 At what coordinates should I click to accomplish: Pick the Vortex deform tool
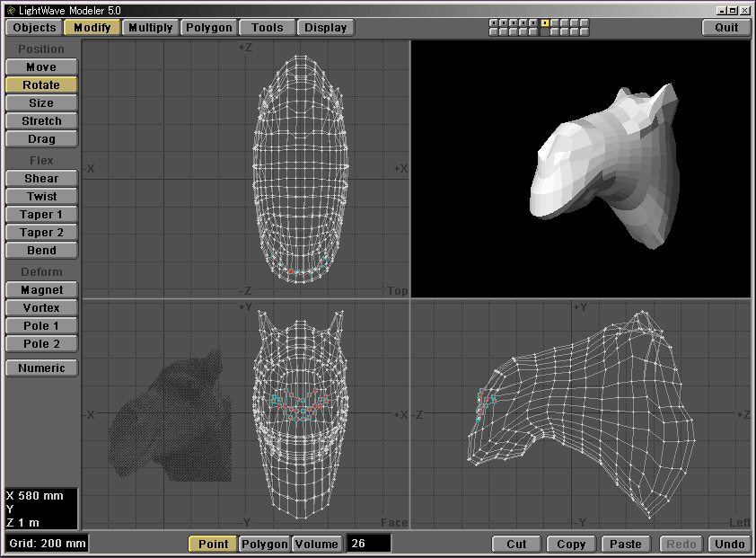pyautogui.click(x=40, y=308)
